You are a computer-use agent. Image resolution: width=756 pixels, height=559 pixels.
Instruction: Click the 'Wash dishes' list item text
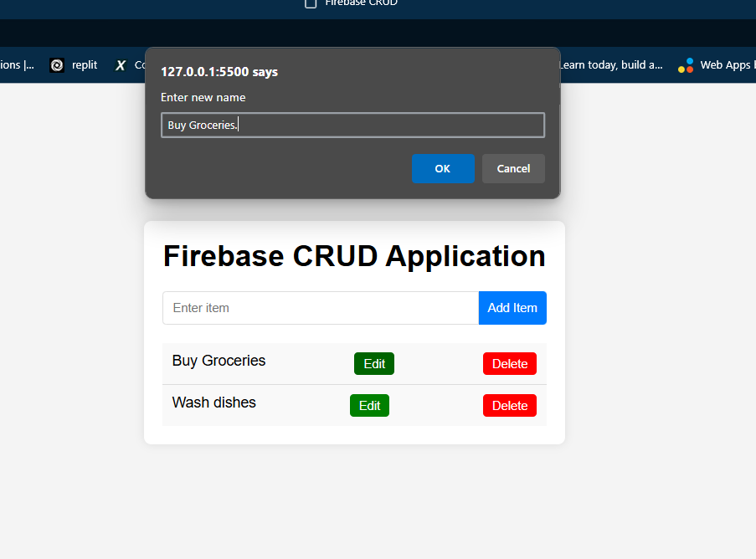pyautogui.click(x=214, y=403)
